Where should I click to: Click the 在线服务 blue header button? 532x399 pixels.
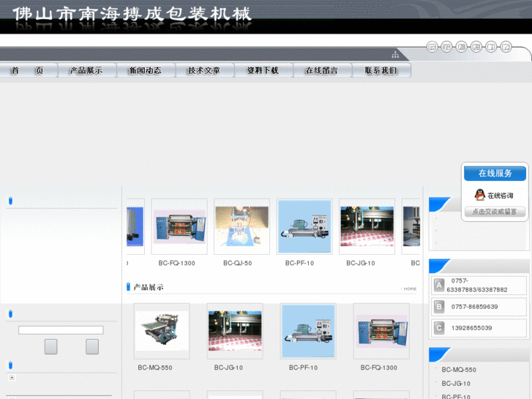click(x=495, y=174)
